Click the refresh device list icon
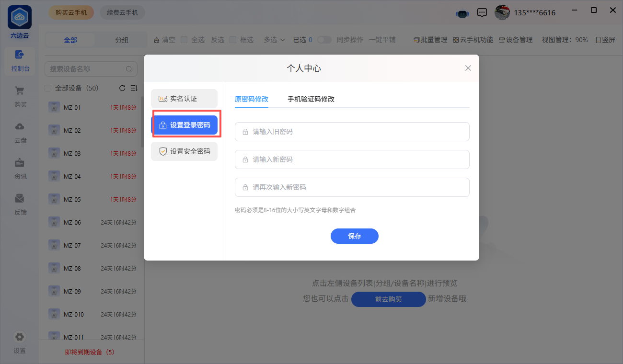The image size is (623, 364). (x=122, y=88)
